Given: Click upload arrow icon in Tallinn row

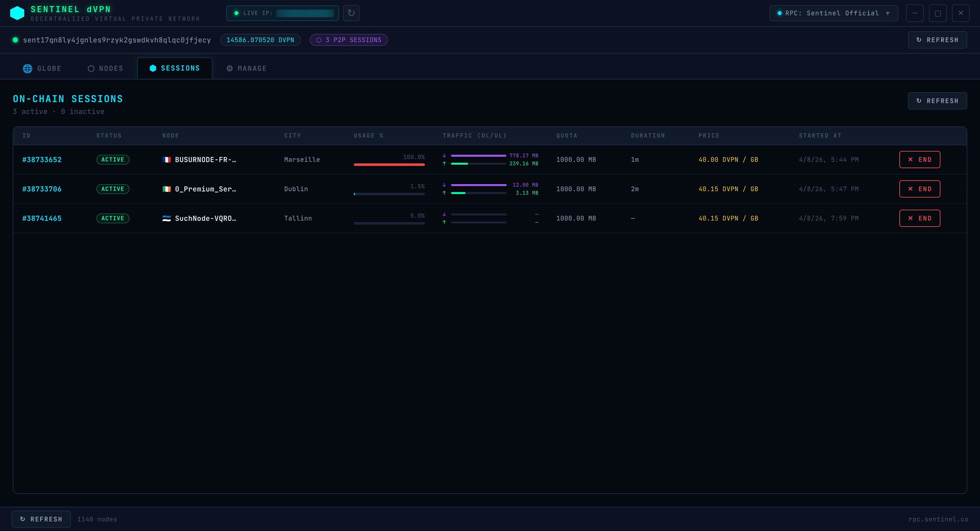Looking at the screenshot, I should (x=444, y=222).
